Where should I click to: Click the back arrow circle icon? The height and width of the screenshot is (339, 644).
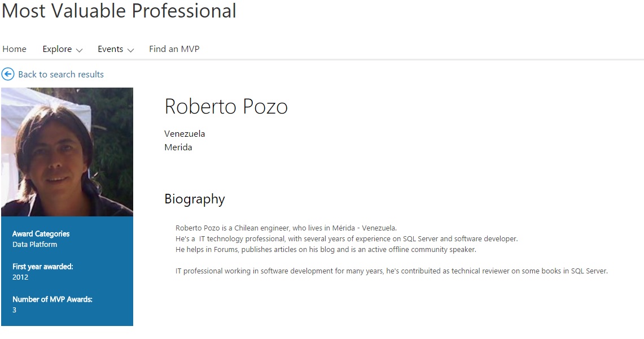tap(8, 74)
